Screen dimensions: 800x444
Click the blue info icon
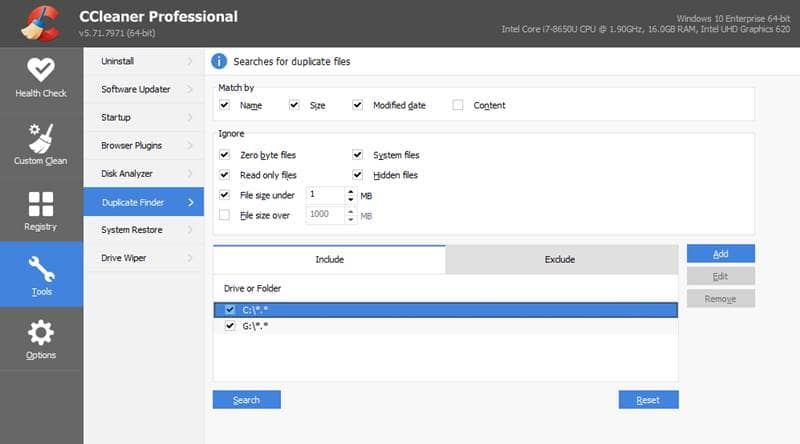pos(218,61)
